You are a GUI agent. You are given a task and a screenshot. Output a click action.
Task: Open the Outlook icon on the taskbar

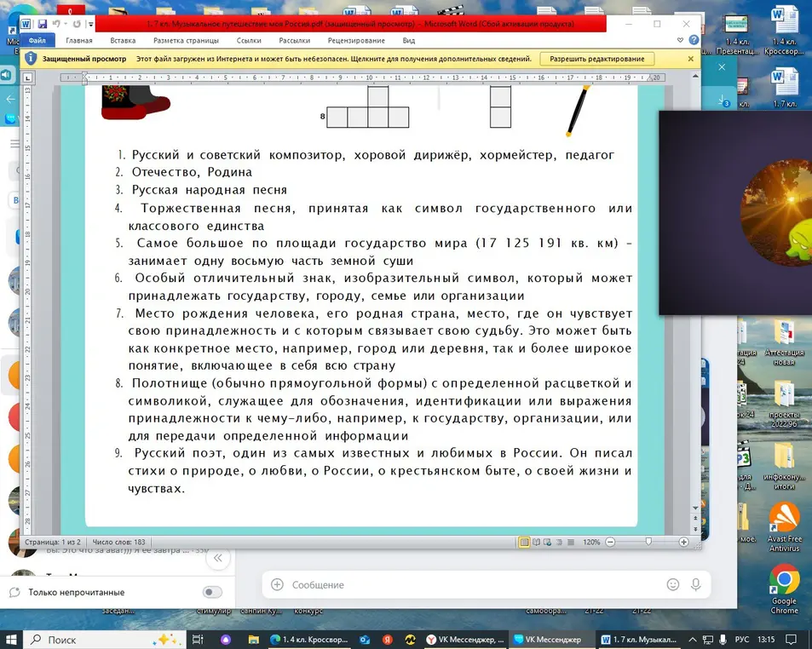(x=365, y=640)
